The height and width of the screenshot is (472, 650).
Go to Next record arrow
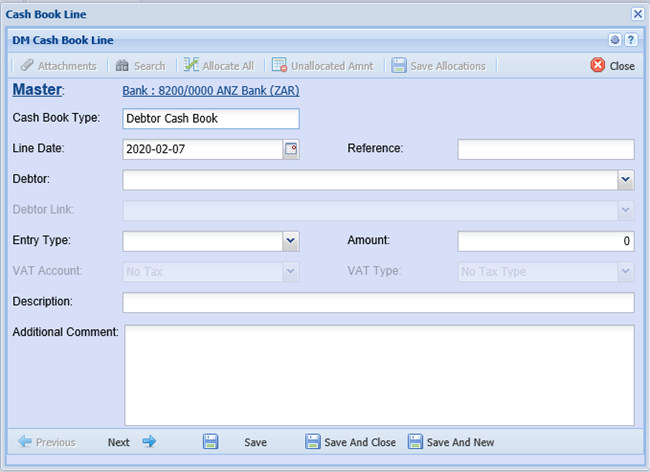[148, 442]
